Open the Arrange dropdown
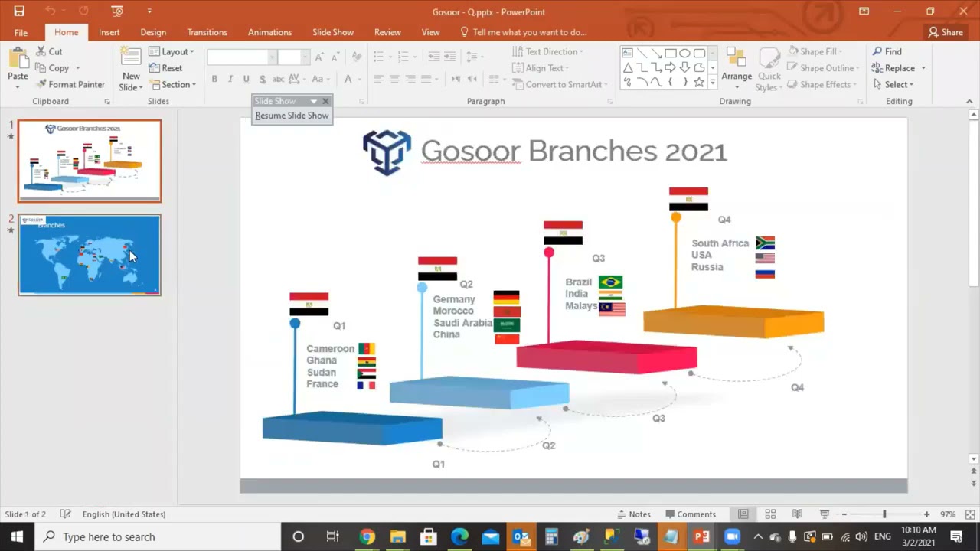 737,68
